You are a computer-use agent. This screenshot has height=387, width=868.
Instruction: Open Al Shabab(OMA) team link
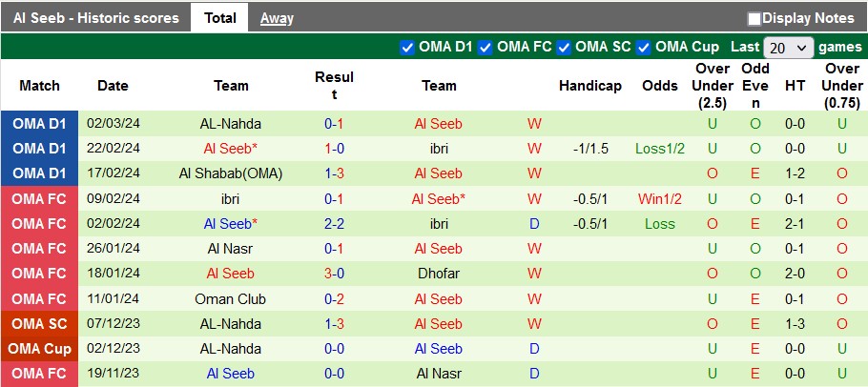coord(231,173)
